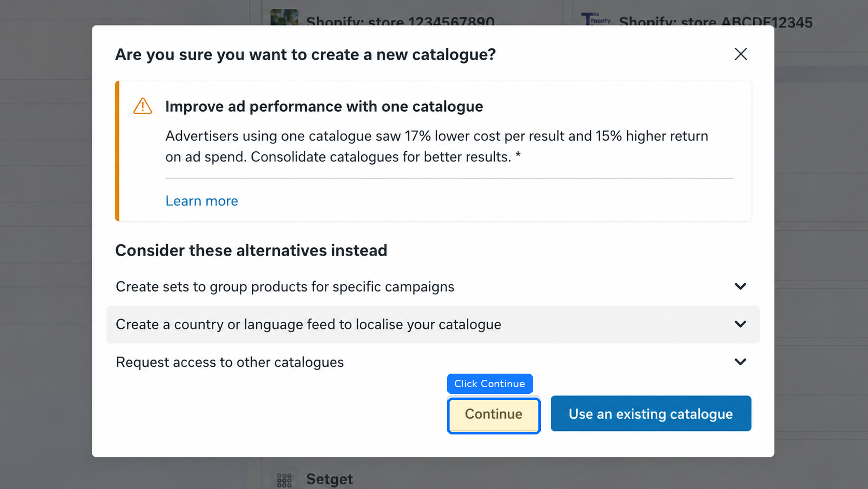Select 'Create sets to group products' row text
The width and height of the screenshot is (868, 489).
pyautogui.click(x=285, y=287)
